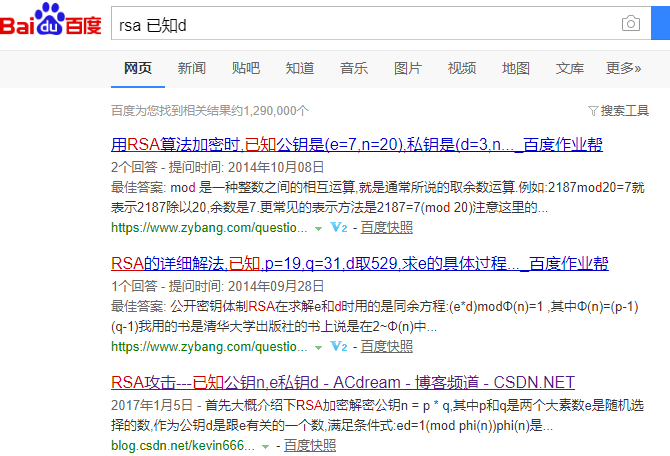Viewport: 670px width, 456px height.
Task: Click the result count text '百度为您找到相关结果约1,290,000个'
Action: (210, 111)
